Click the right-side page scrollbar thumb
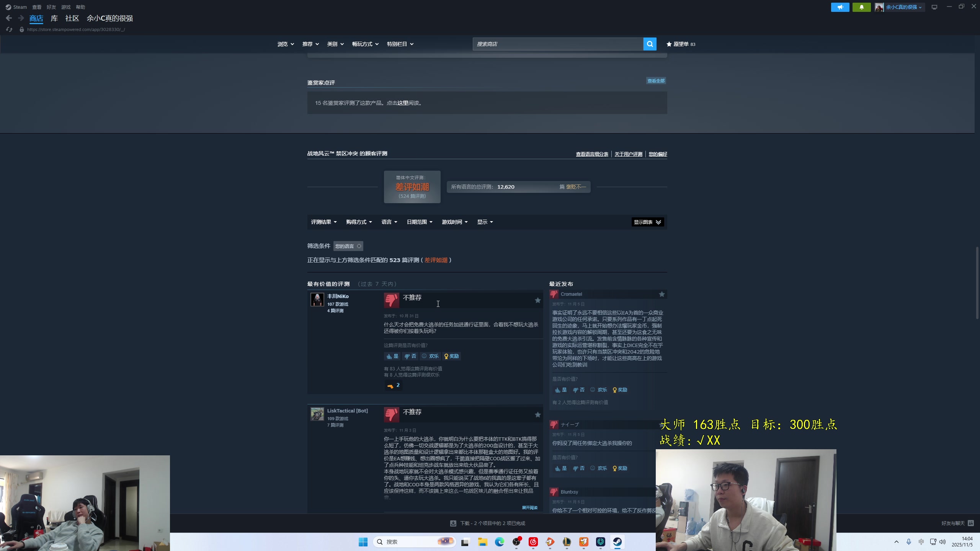This screenshot has width=980, height=551. [977, 283]
